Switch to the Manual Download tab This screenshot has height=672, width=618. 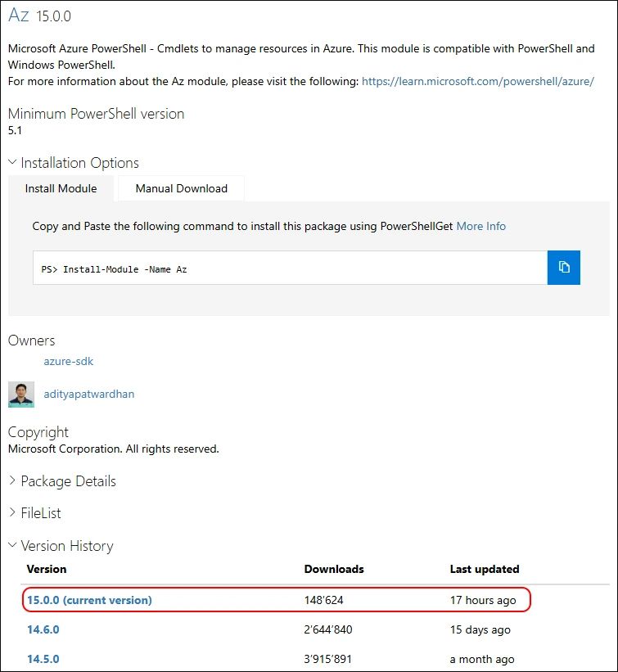(181, 188)
